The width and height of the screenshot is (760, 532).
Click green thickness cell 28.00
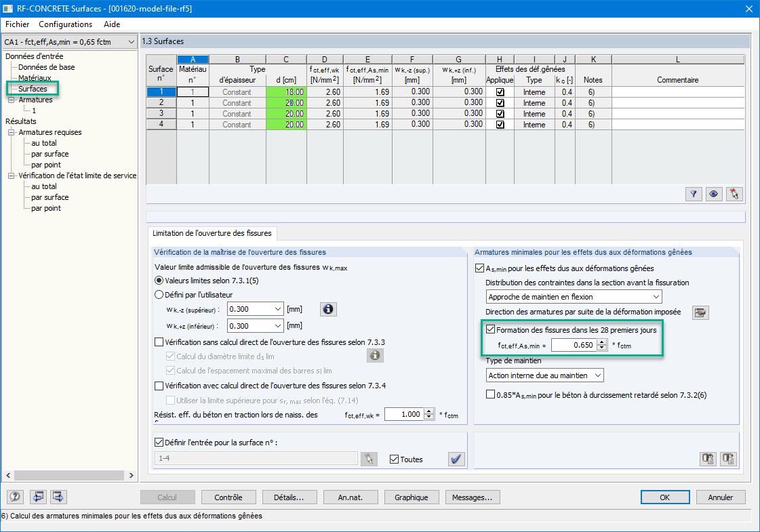(x=286, y=103)
